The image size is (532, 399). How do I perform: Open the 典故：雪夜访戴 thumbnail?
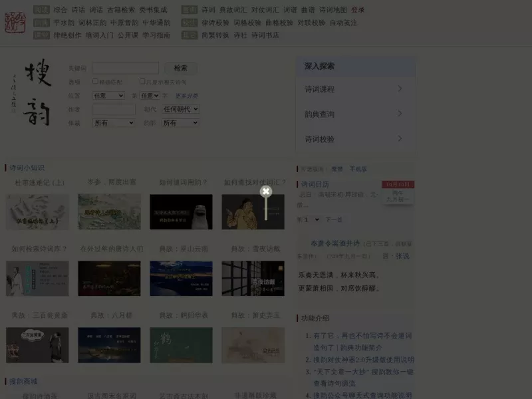(x=253, y=279)
